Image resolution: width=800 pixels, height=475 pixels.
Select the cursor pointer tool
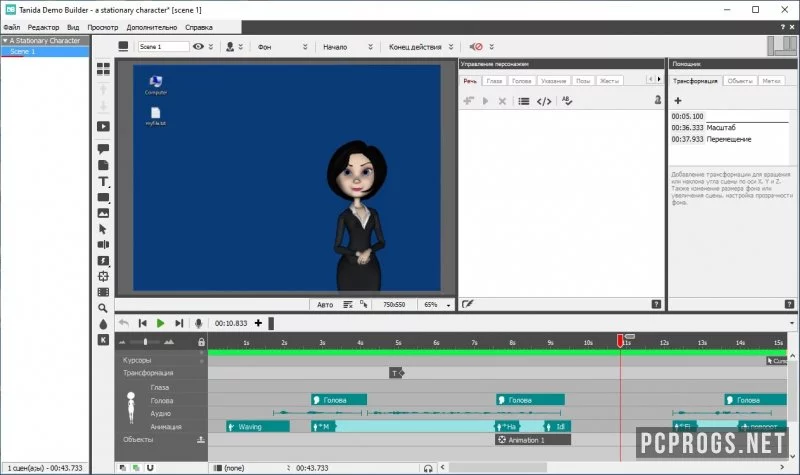tap(103, 229)
